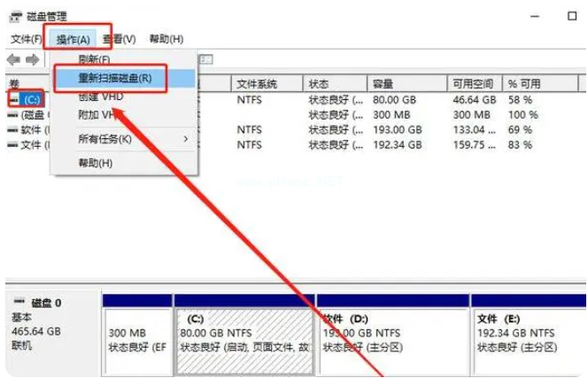
Task: Open the 文件(F) menu
Action: pyautogui.click(x=27, y=39)
